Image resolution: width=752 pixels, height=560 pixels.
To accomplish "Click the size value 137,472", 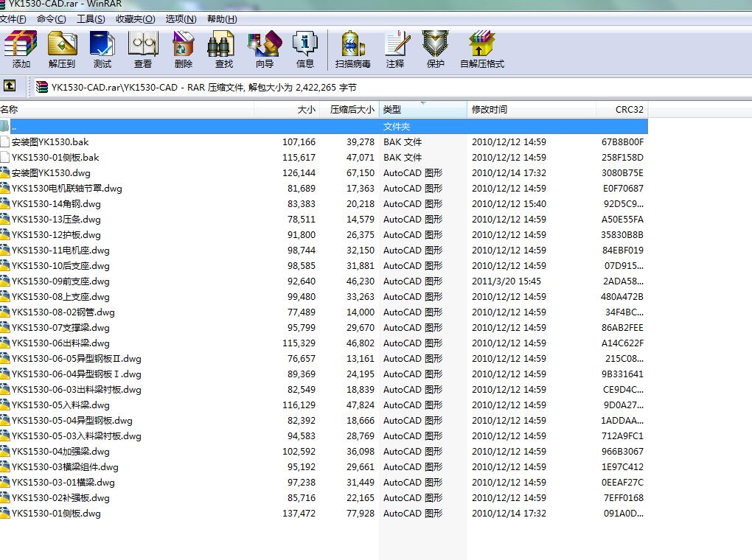I will [299, 514].
